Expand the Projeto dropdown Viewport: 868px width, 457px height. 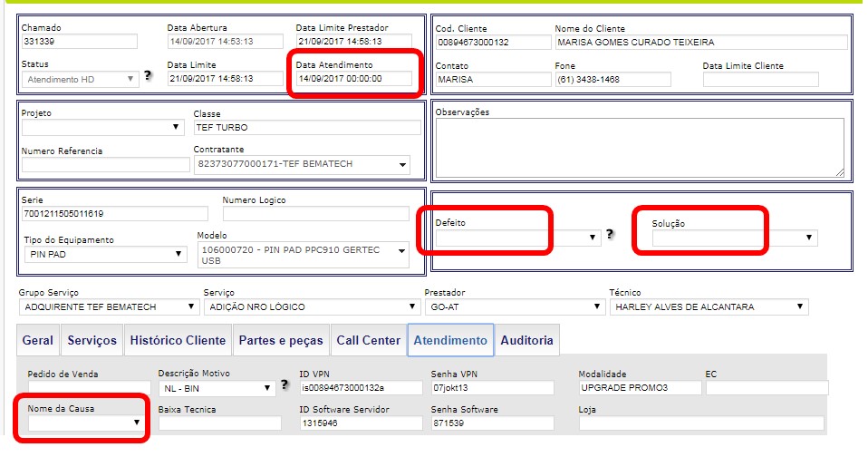102,127
